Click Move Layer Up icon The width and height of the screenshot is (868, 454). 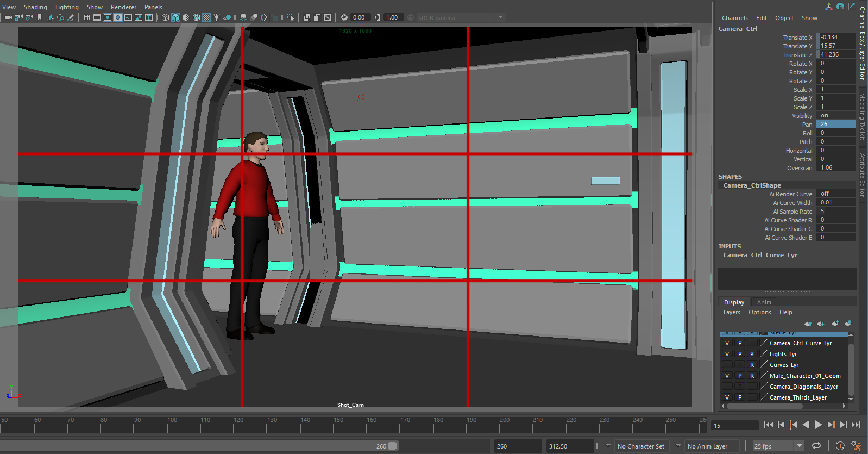pyautogui.click(x=808, y=324)
